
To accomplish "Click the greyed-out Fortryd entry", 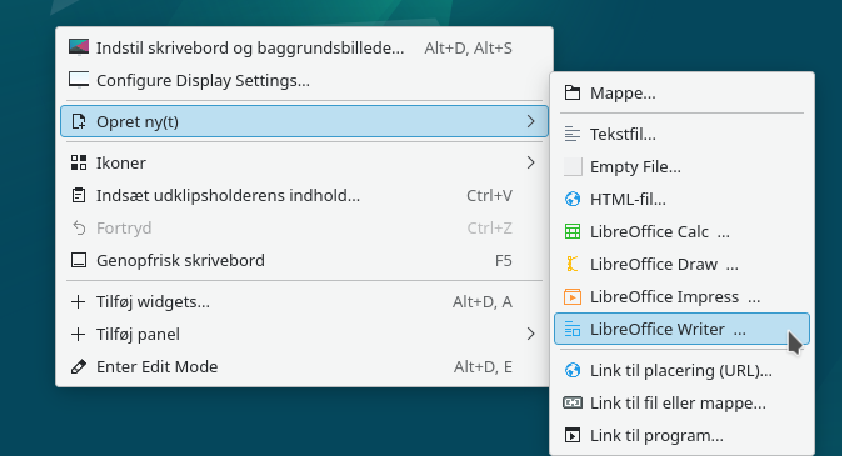I will point(304,228).
